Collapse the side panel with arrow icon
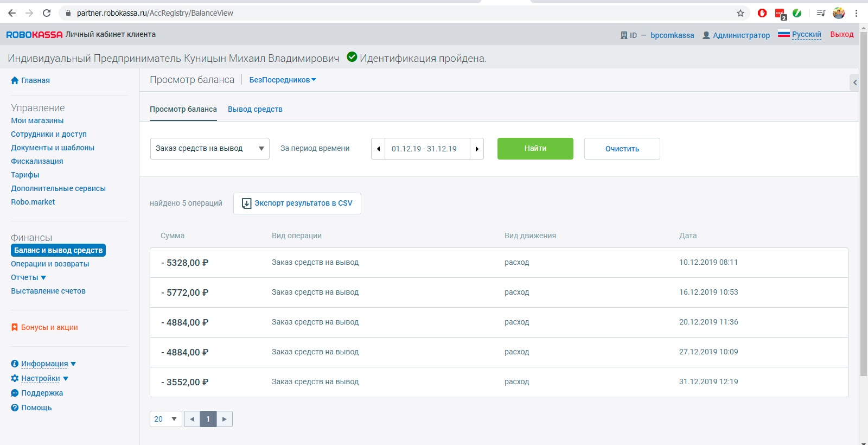 coord(854,82)
